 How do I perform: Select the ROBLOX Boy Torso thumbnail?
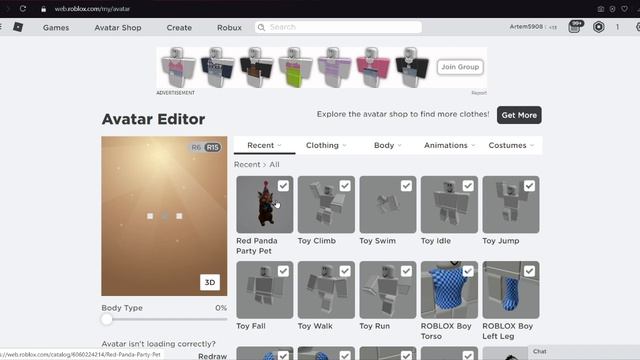point(449,290)
